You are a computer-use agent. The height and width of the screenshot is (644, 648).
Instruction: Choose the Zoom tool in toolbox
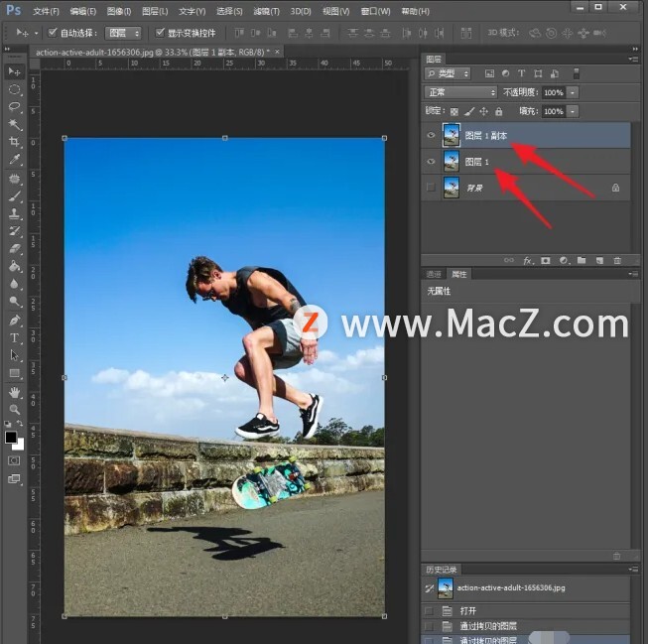(x=15, y=409)
